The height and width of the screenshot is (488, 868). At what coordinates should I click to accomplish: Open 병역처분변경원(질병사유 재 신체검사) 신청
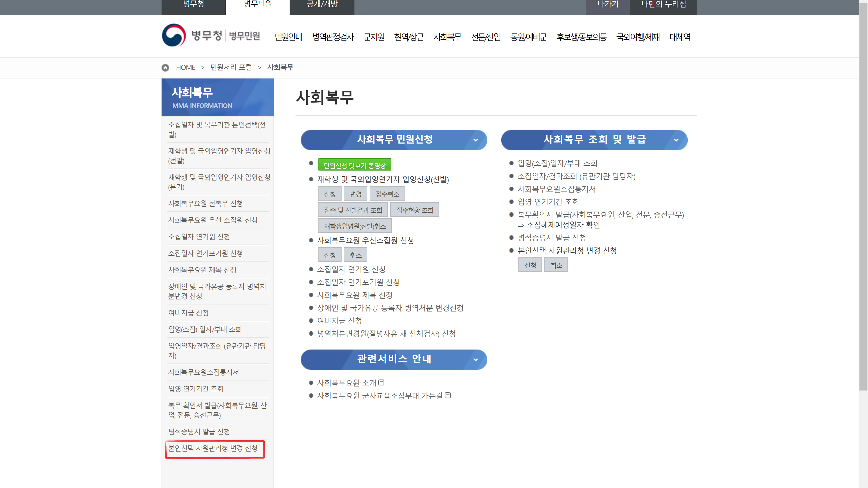[x=387, y=333]
